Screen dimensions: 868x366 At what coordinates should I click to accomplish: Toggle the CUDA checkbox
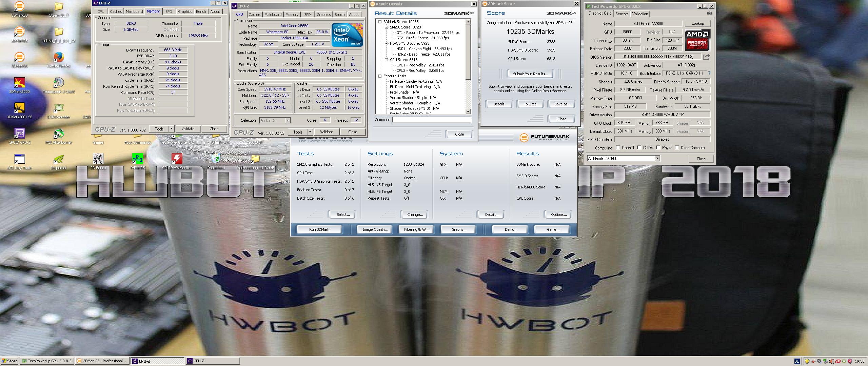pos(639,148)
